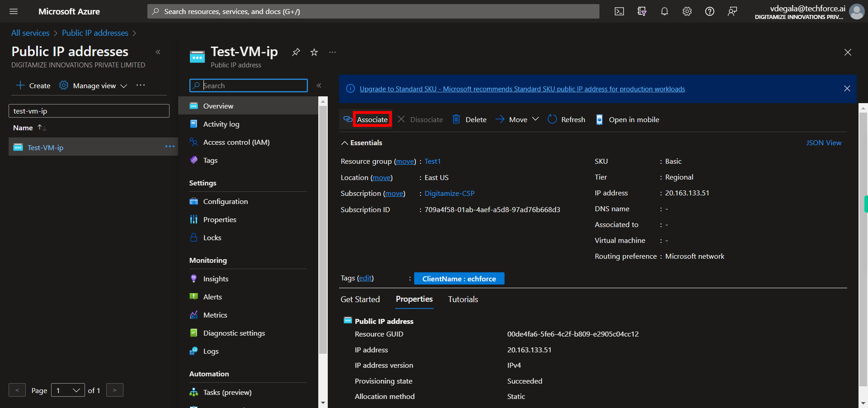Open the feedback icon in top bar
The width and height of the screenshot is (868, 408).
(732, 11)
